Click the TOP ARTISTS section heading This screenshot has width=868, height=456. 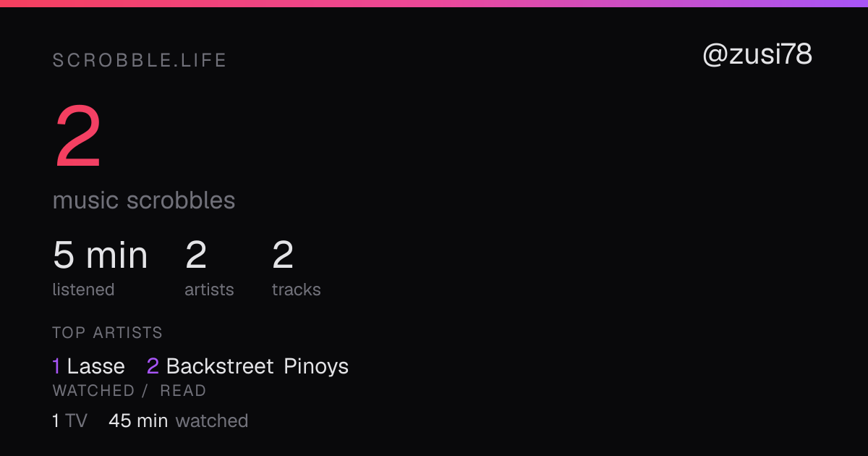click(107, 333)
